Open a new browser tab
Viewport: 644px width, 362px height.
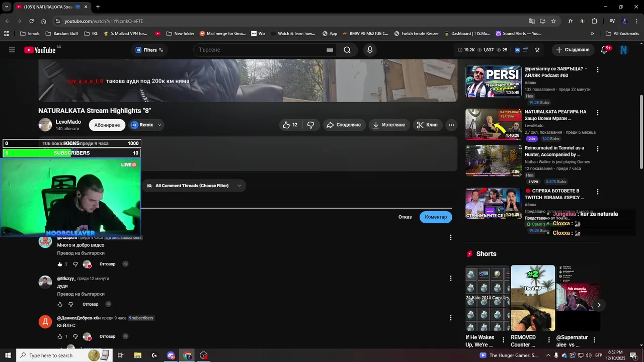[98, 7]
